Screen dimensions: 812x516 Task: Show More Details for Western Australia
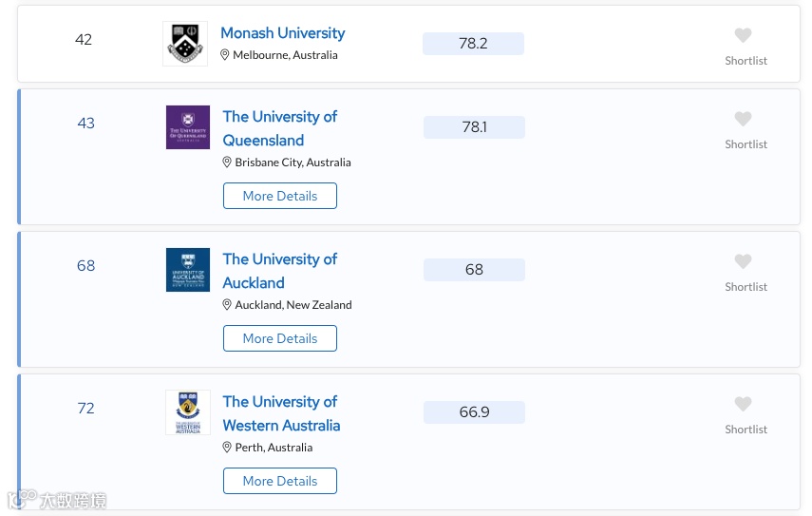280,481
